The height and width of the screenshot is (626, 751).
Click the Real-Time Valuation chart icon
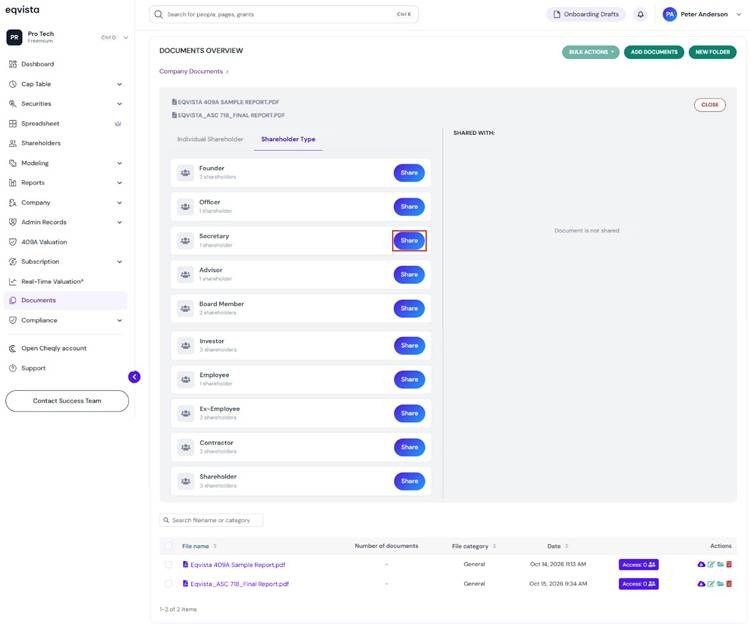(x=13, y=282)
